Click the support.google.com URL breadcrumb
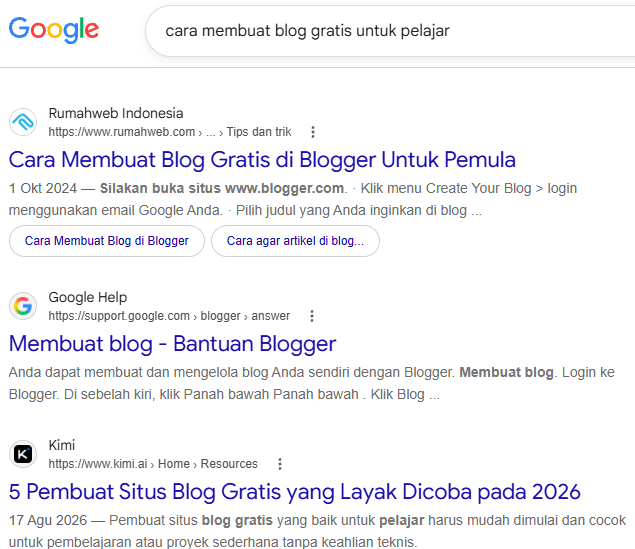The image size is (635, 549). (x=169, y=316)
